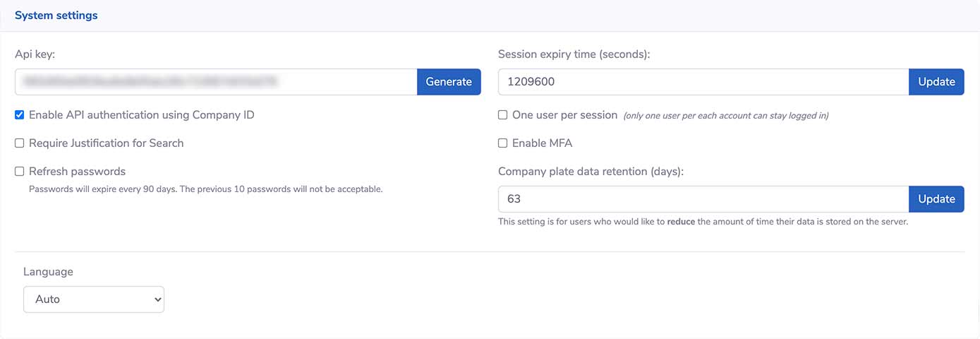
Task: Click the "Language" label above the dropdown
Action: click(48, 272)
